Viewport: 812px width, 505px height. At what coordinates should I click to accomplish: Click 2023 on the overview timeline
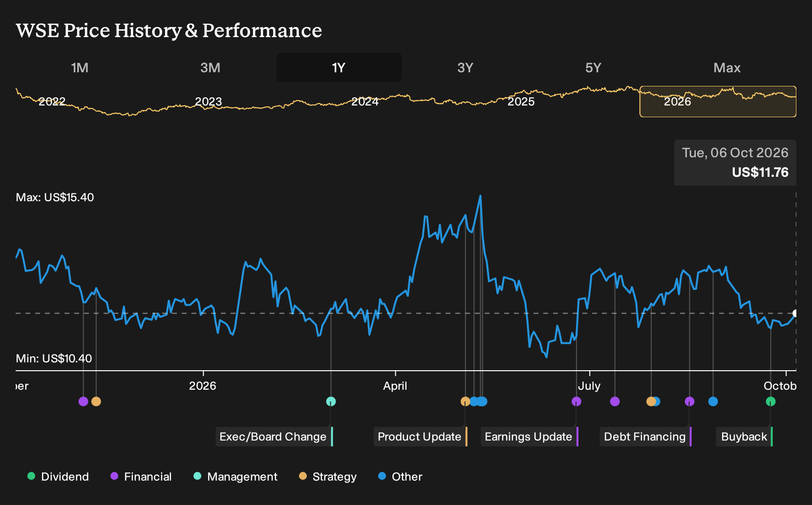209,102
